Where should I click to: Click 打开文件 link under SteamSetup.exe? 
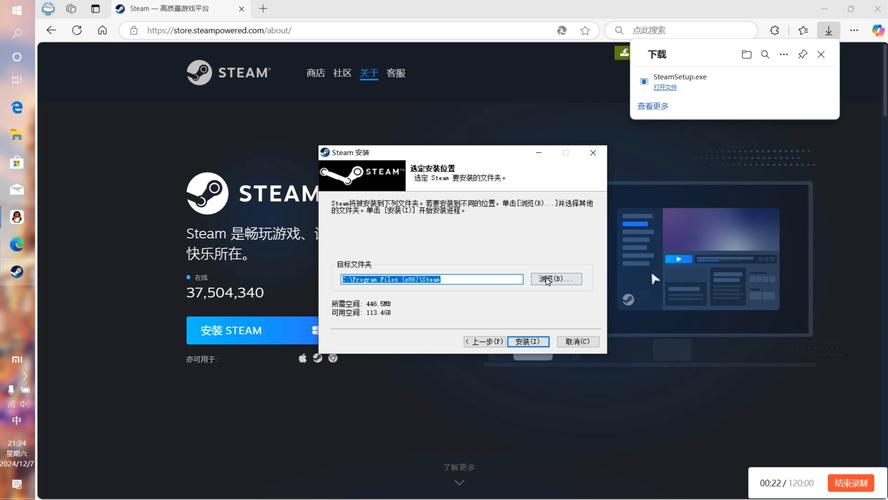pos(665,88)
